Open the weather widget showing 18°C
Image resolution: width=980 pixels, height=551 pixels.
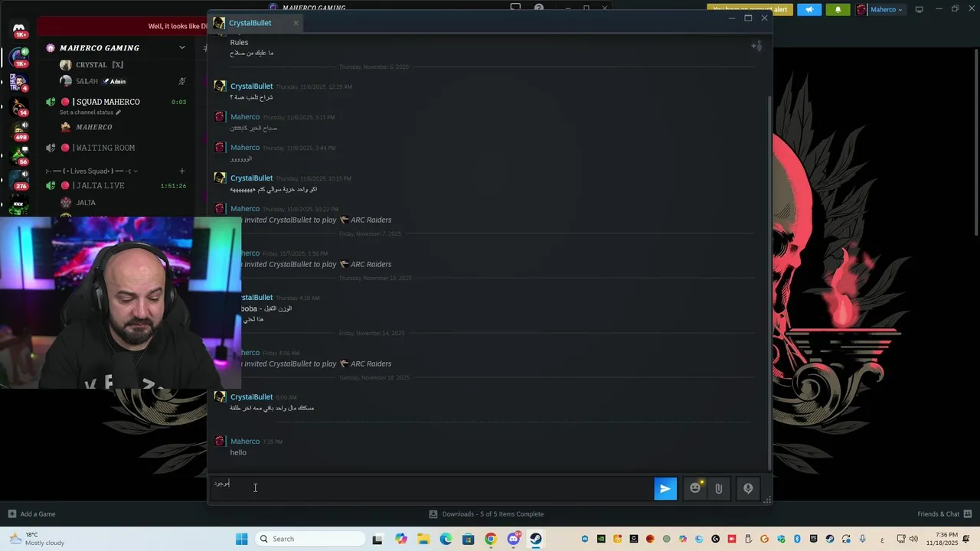tap(38, 539)
